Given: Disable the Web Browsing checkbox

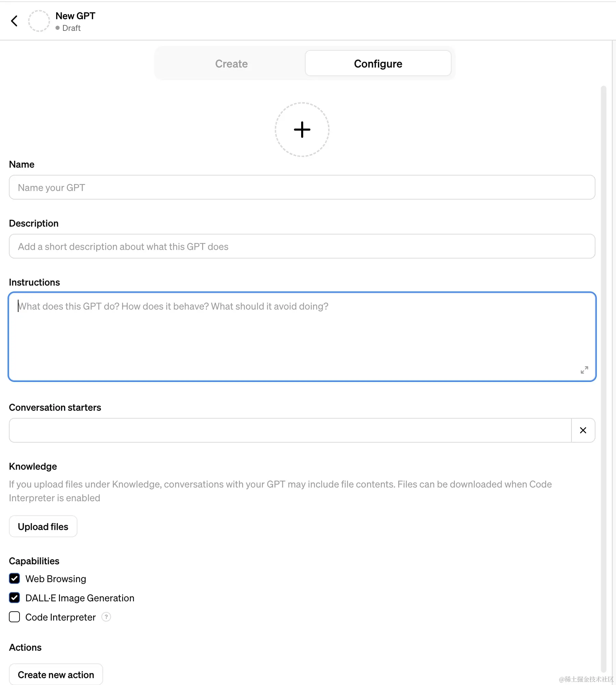Looking at the screenshot, I should 14,579.
